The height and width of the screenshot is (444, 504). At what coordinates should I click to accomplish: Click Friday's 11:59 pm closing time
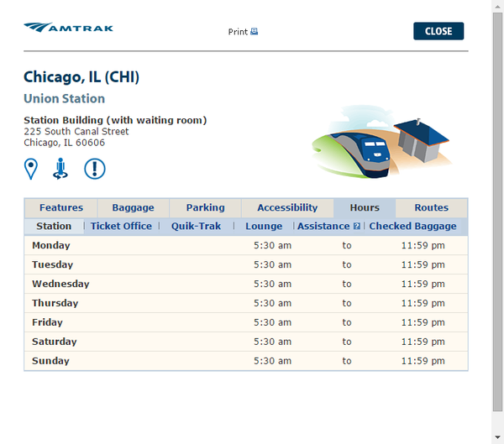423,322
